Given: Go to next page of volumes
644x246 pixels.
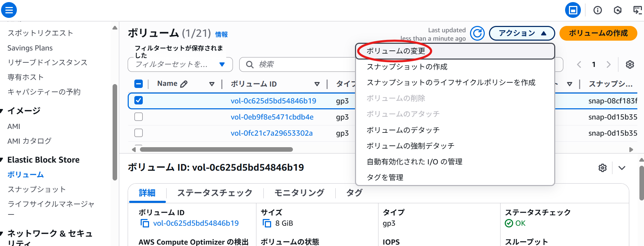Looking at the screenshot, I should [609, 64].
